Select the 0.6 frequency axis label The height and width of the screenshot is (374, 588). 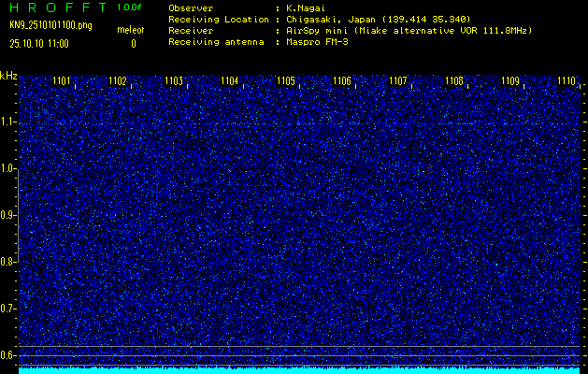point(8,354)
